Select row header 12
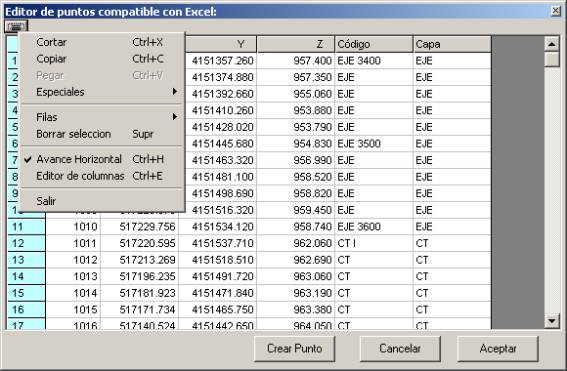Image resolution: width=567 pixels, height=371 pixels. [27, 243]
